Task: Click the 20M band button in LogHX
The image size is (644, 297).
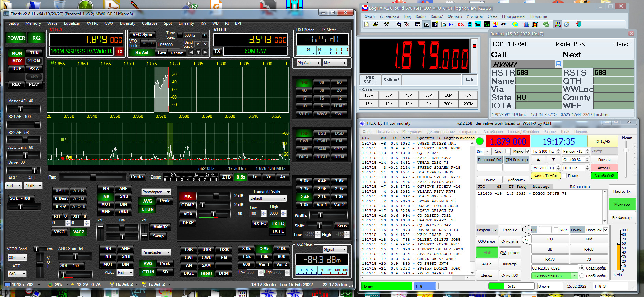Action: (x=448, y=95)
